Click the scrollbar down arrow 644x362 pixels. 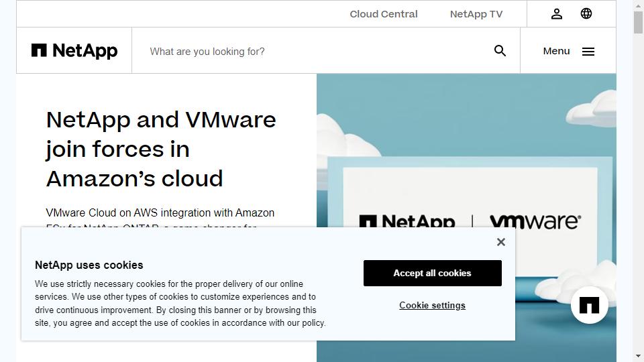coord(638,356)
